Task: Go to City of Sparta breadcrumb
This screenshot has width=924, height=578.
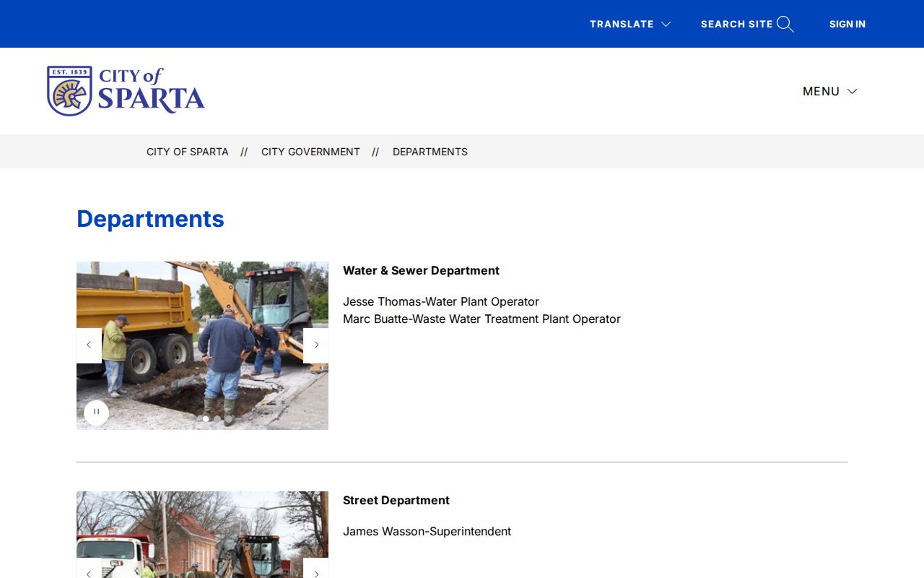Action: pyautogui.click(x=188, y=152)
